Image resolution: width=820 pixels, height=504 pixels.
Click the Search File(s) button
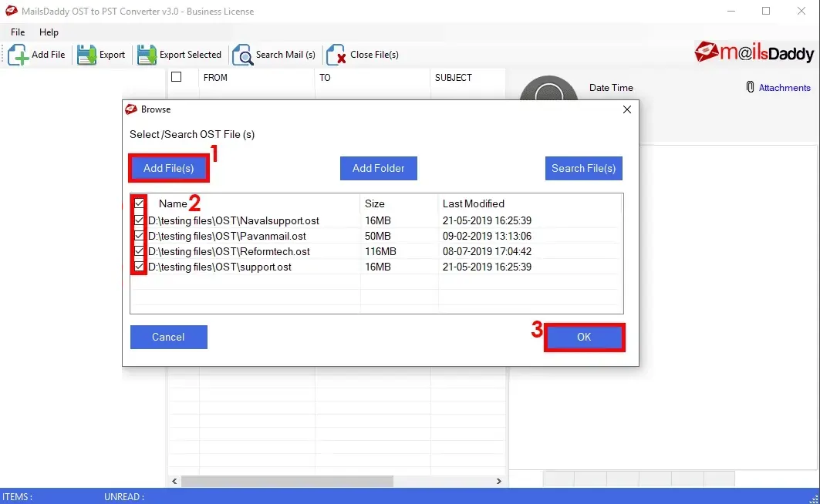tap(584, 168)
